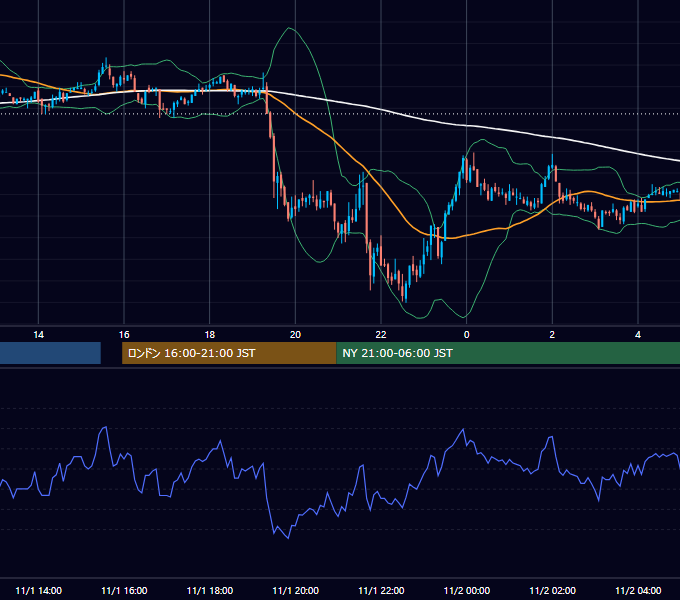Click the ロンドン 16:00-21:00 JST session bar
This screenshot has width=680, height=600.
pos(229,353)
